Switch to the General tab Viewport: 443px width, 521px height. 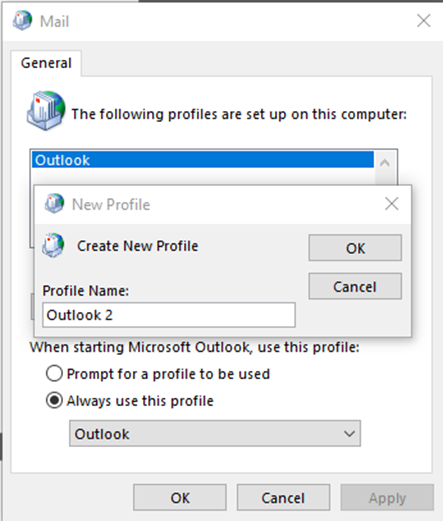46,63
